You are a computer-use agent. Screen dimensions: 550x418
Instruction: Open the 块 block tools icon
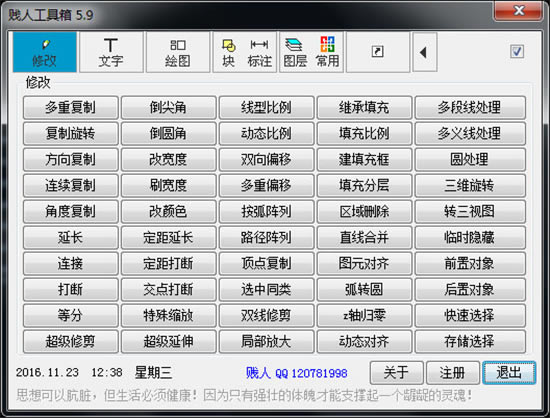(228, 53)
